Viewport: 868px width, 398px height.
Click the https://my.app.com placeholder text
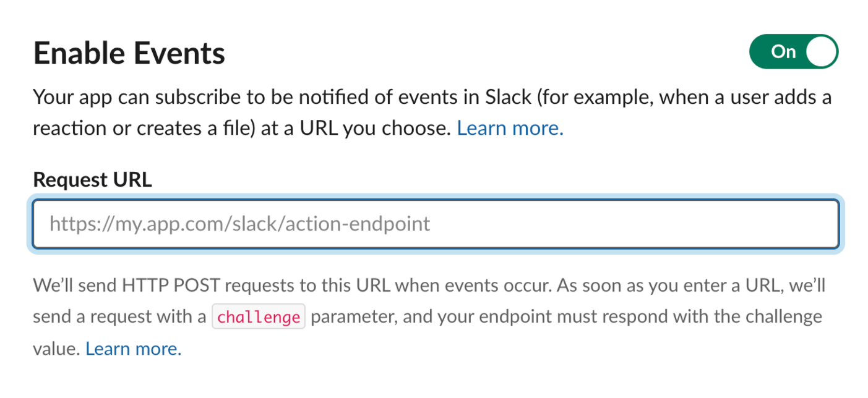coord(239,224)
